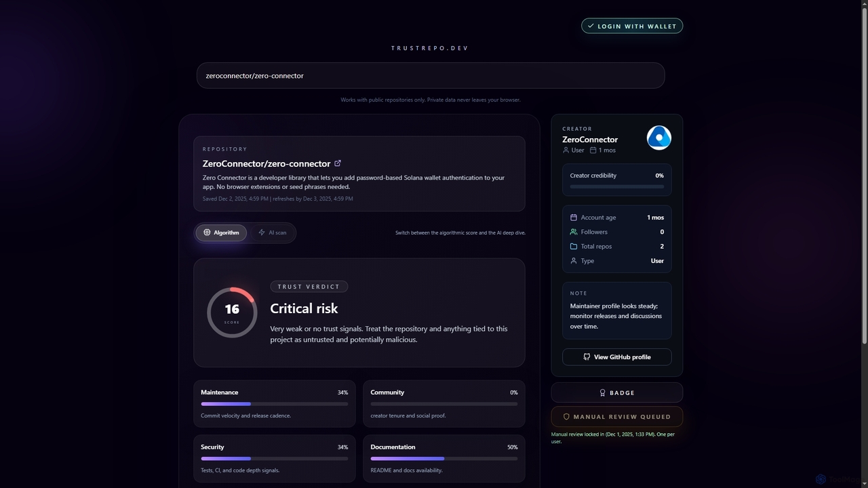868x488 pixels.
Task: Click the checkmark icon in Login with Wallet
Action: 591,26
